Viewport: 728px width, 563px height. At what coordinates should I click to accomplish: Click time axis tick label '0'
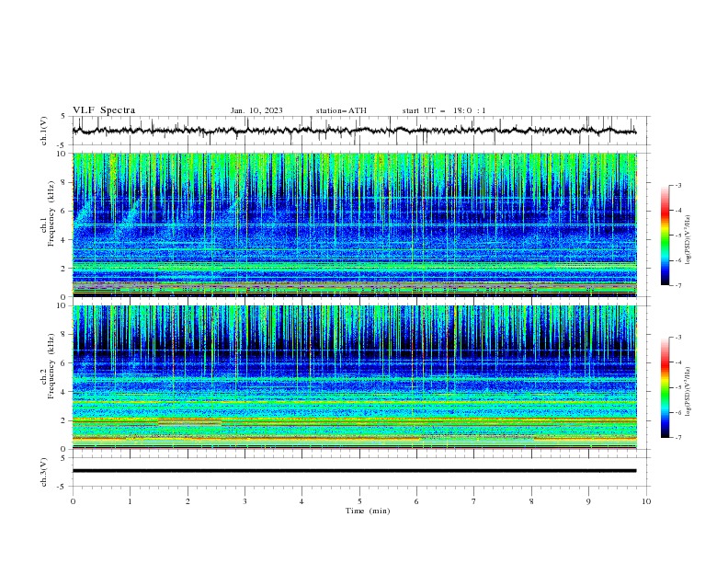click(x=73, y=501)
